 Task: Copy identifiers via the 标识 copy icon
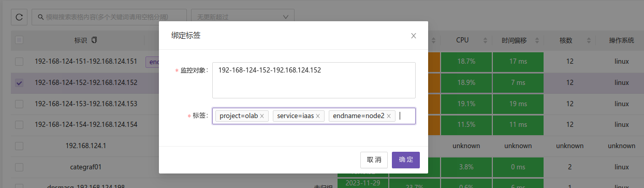pyautogui.click(x=94, y=40)
